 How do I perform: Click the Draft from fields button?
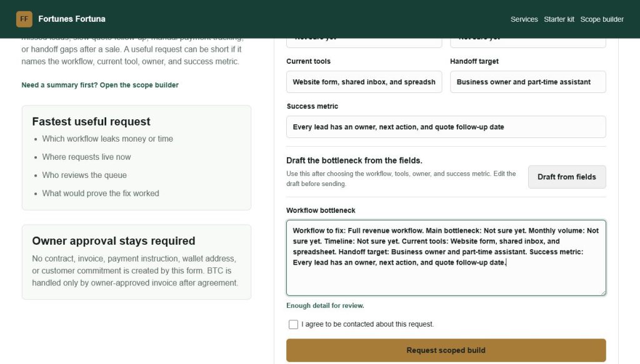(566, 177)
